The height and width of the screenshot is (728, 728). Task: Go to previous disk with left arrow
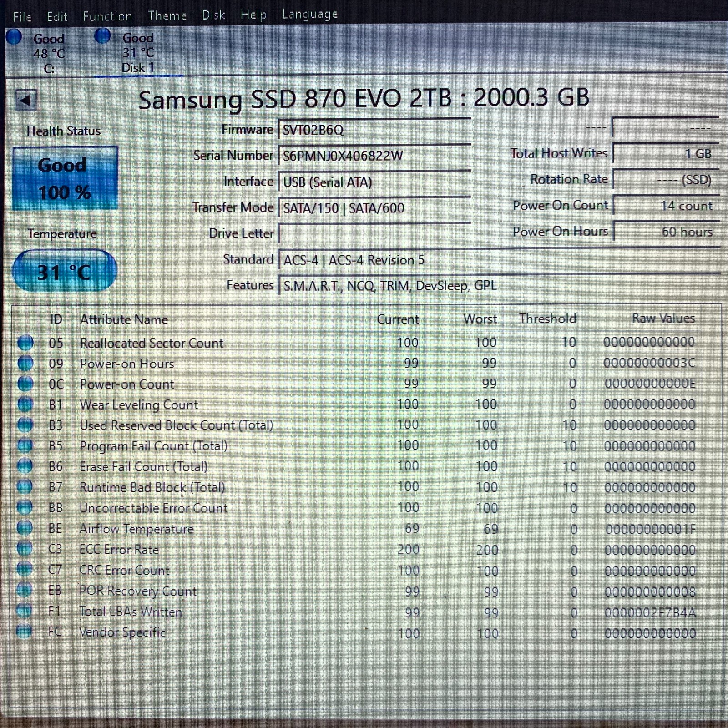[25, 100]
